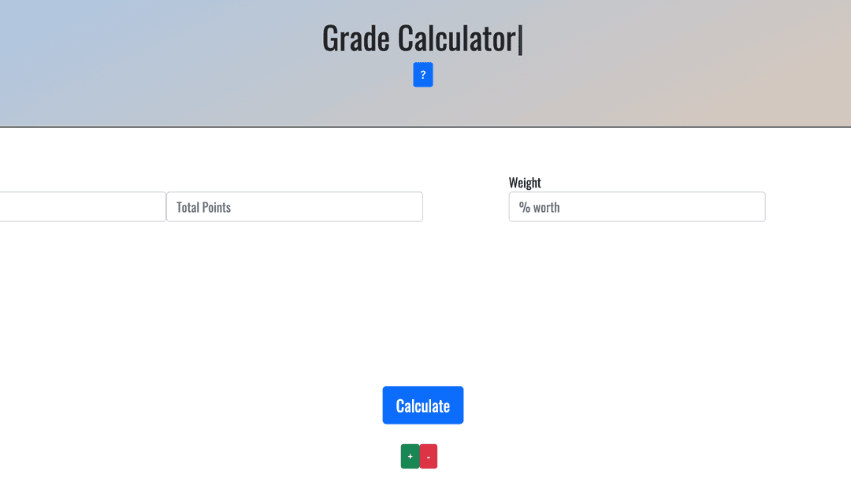Place cursor in the field labeled Weight
This screenshot has width=851, height=504.
pyautogui.click(x=637, y=206)
